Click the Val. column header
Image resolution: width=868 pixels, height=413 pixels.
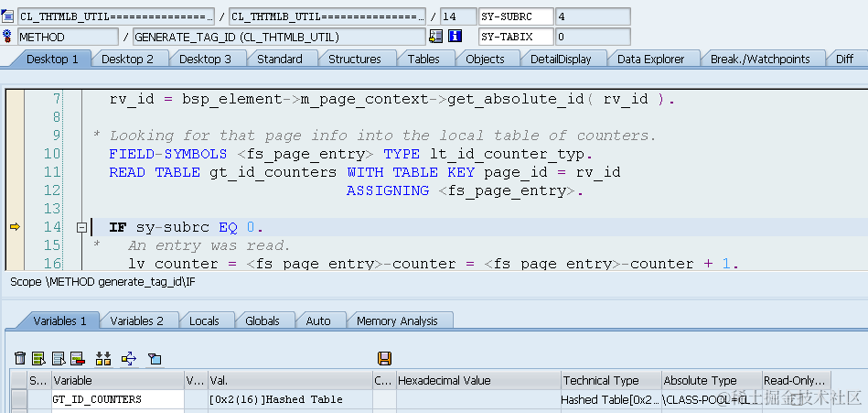coord(291,380)
